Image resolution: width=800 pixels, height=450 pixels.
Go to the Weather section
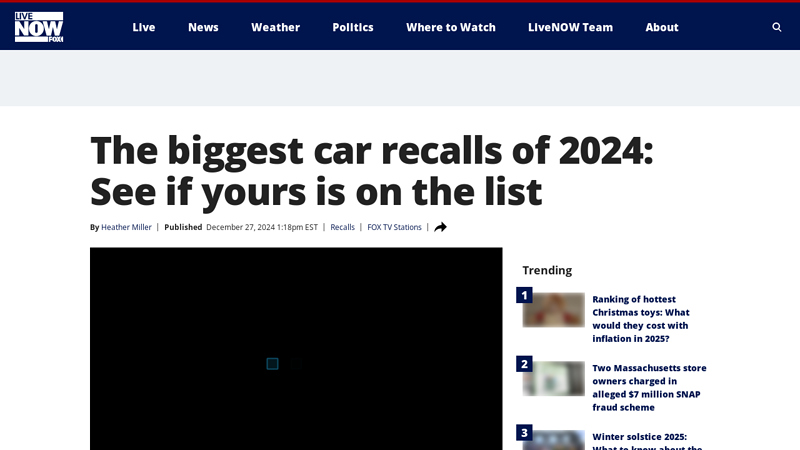click(276, 27)
